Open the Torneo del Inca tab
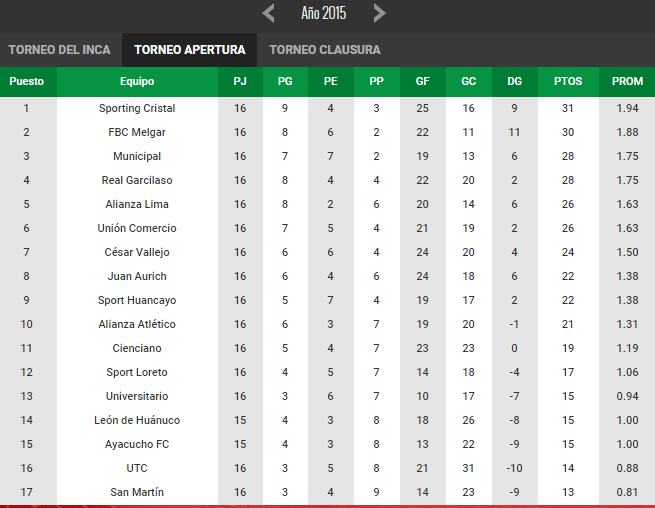 (60, 50)
